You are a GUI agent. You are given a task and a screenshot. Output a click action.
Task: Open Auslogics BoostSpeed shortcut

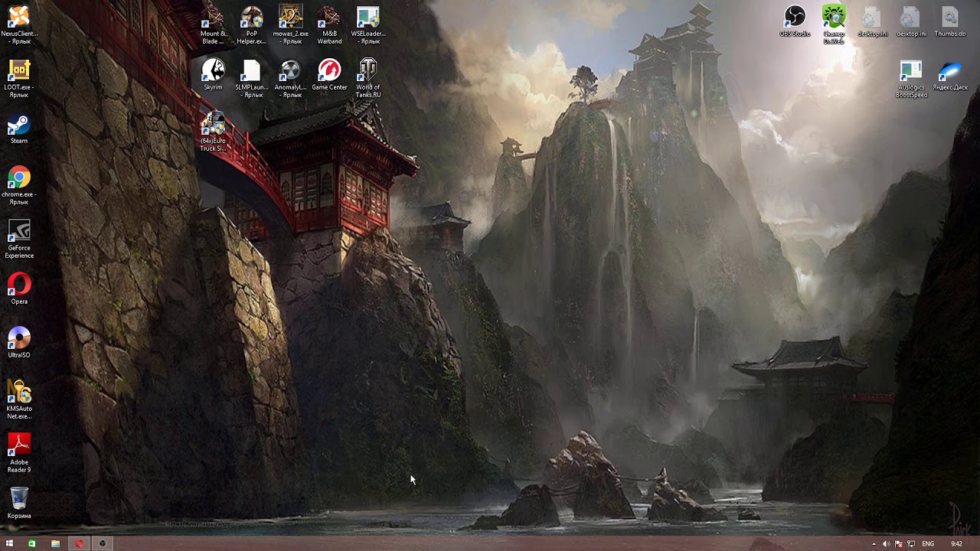point(911,78)
